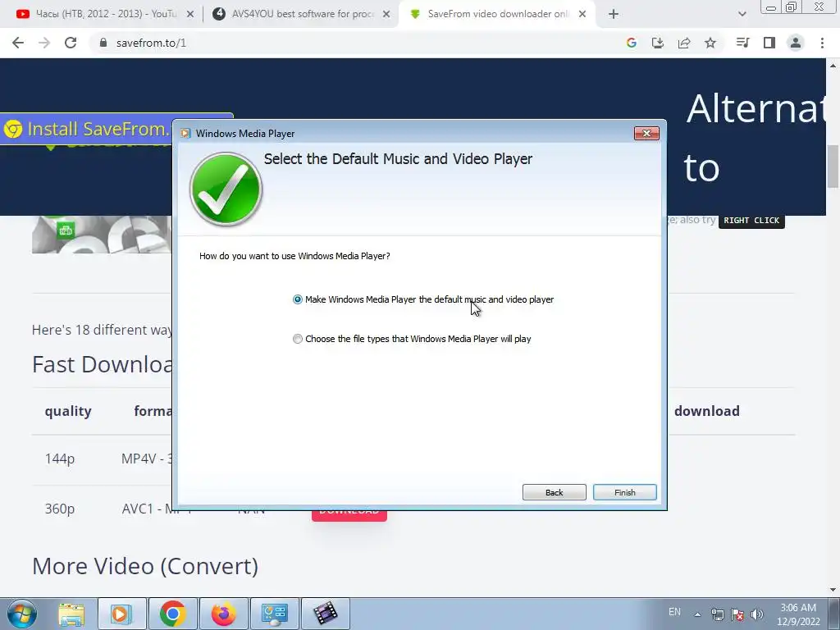Click the Google icon in address bar
840x630 pixels.
point(631,43)
